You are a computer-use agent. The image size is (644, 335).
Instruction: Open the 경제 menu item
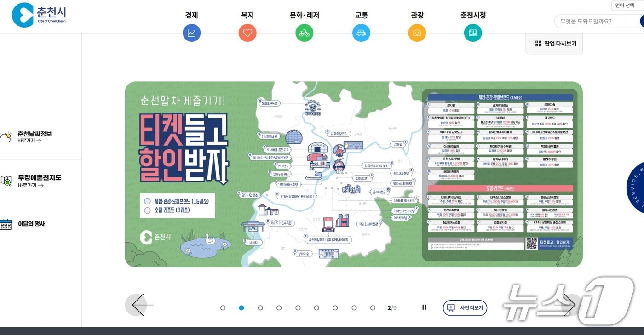click(x=192, y=15)
